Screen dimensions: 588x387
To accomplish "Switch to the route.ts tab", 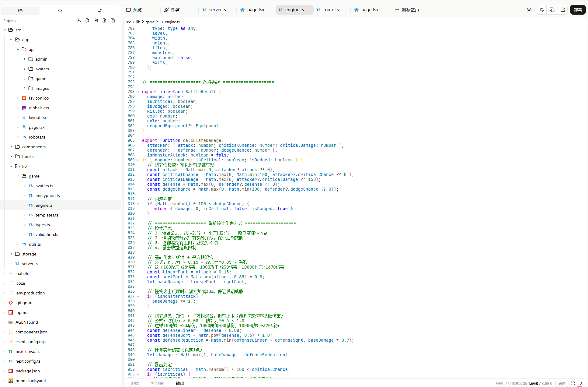I will [x=331, y=10].
